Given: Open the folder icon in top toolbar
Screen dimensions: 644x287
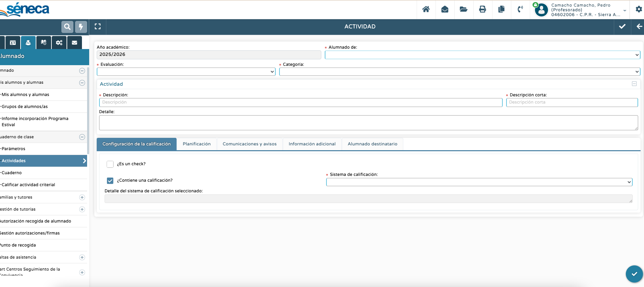Looking at the screenshot, I should tap(464, 9).
